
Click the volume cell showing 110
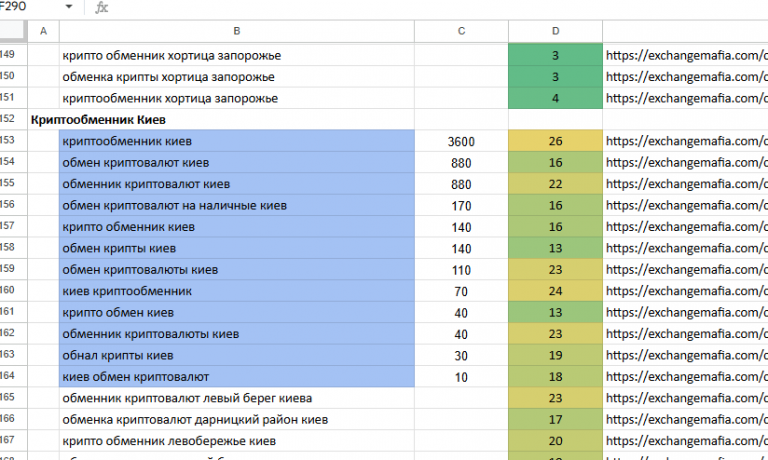tap(461, 270)
